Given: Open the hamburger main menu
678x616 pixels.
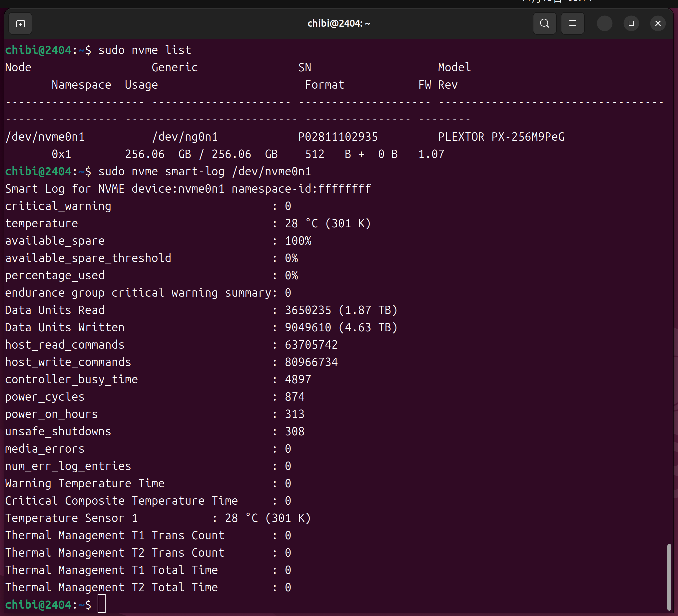Looking at the screenshot, I should point(572,24).
